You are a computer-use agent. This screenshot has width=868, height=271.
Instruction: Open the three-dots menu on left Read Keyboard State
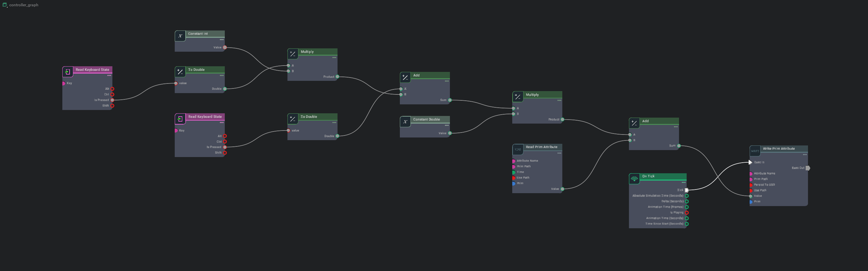pyautogui.click(x=109, y=76)
